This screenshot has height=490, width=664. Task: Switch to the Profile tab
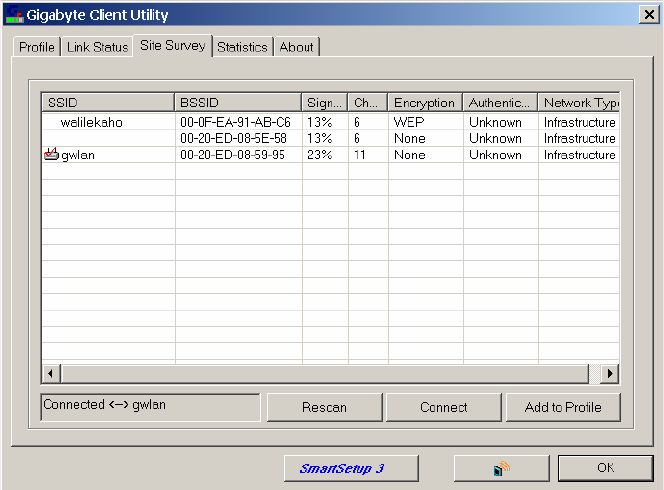pyautogui.click(x=37, y=47)
